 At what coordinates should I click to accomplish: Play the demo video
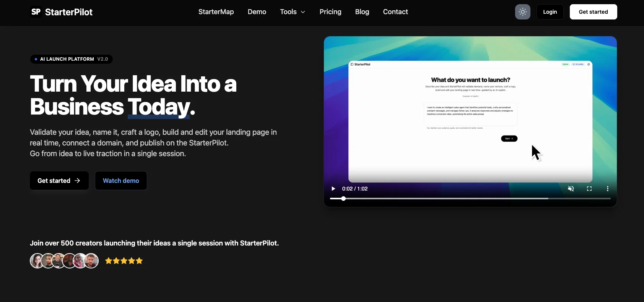(x=333, y=189)
